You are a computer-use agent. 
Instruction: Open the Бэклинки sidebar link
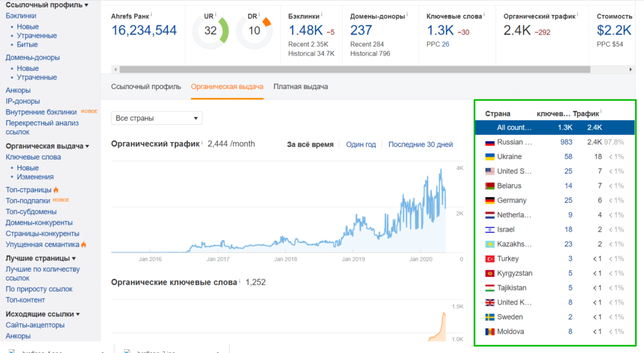[21, 16]
